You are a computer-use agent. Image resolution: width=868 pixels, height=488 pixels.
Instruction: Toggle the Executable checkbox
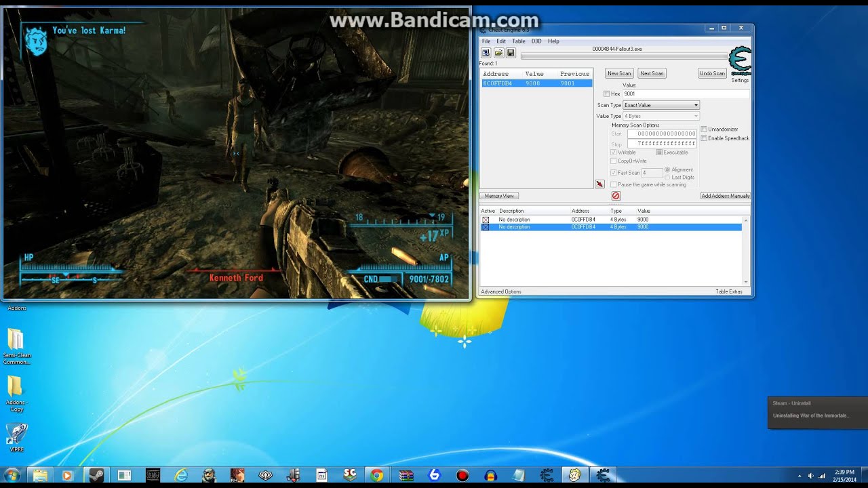pyautogui.click(x=659, y=152)
